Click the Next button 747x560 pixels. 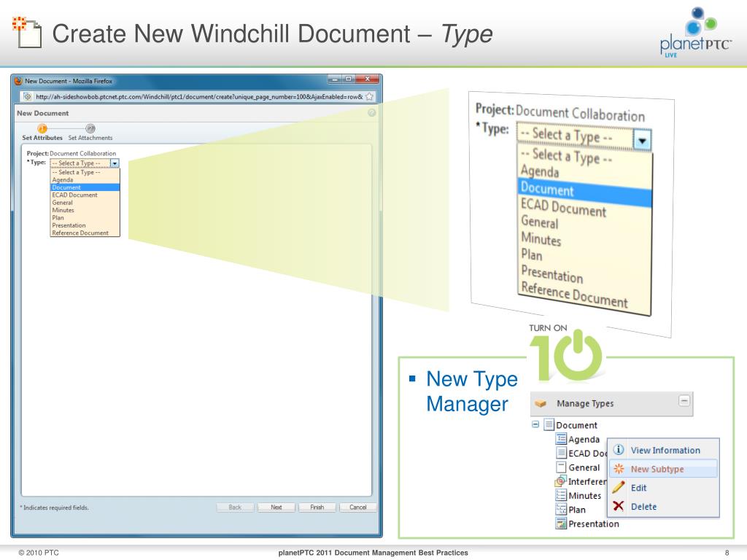(276, 507)
